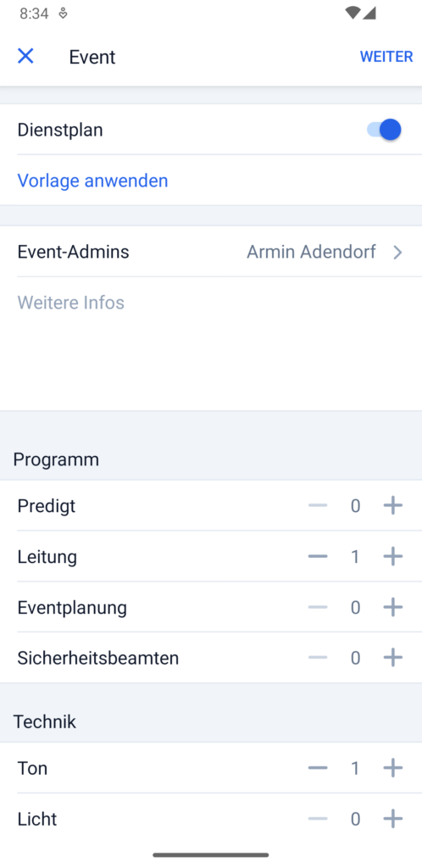Increase the Sicherheitsbeamten count with plus icon

(392, 658)
